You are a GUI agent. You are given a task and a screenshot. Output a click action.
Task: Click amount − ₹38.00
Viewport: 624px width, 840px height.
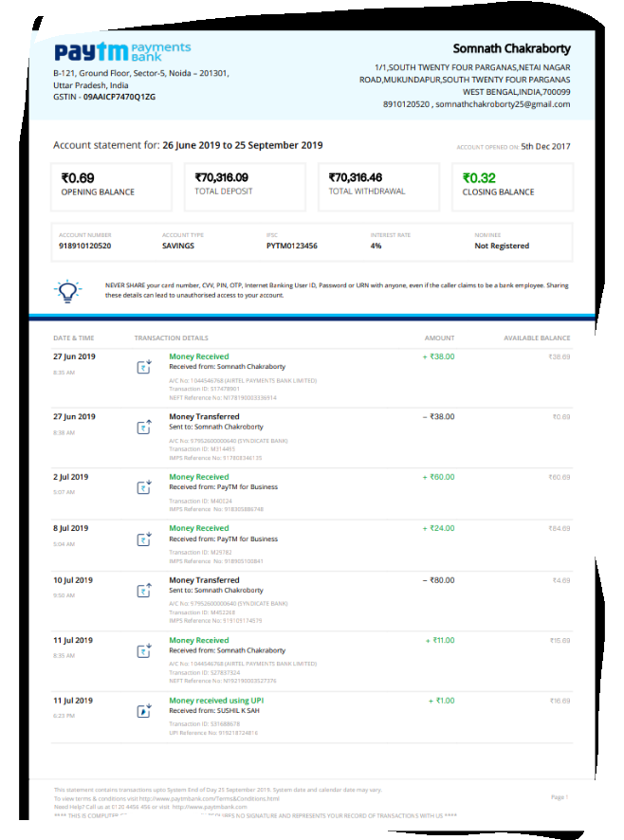pos(438,417)
